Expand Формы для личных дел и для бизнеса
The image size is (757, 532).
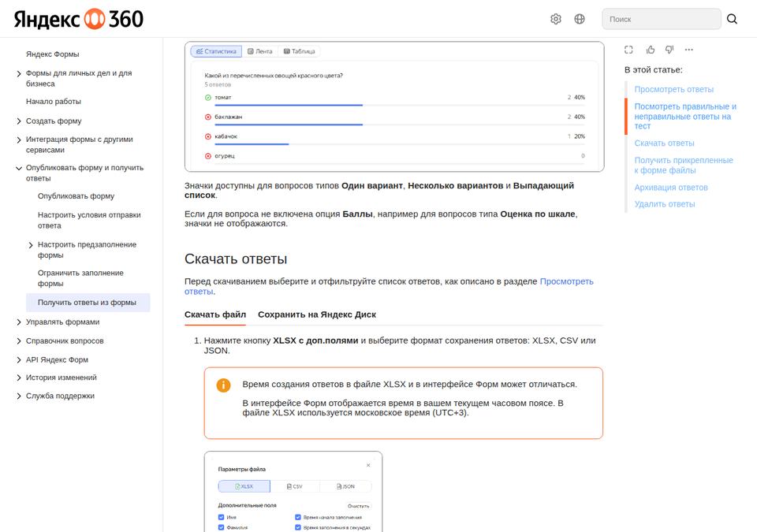(x=19, y=74)
